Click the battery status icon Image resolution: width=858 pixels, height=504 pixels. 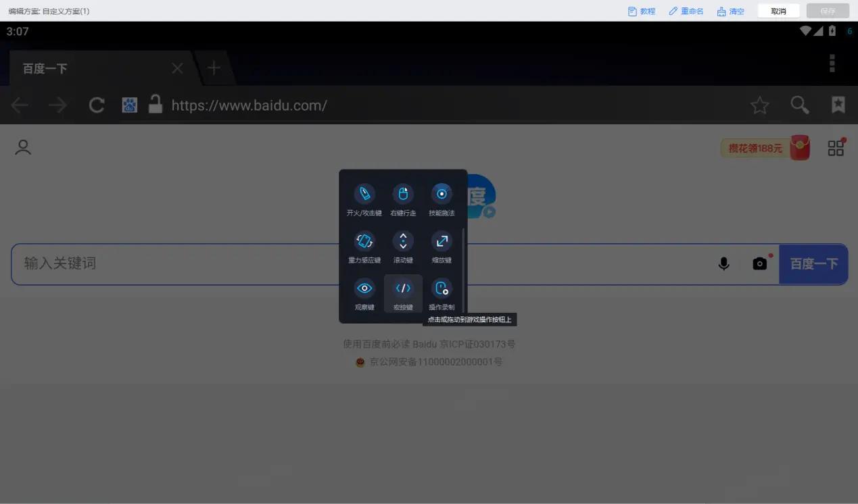tap(832, 31)
